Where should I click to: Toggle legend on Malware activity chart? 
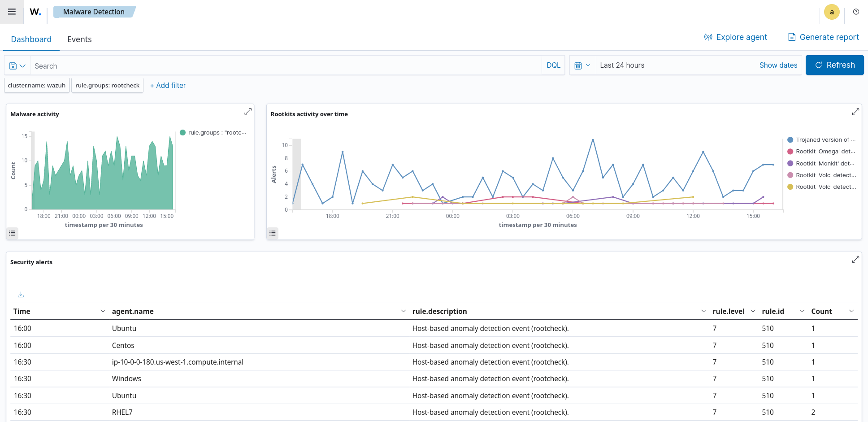pyautogui.click(x=12, y=233)
